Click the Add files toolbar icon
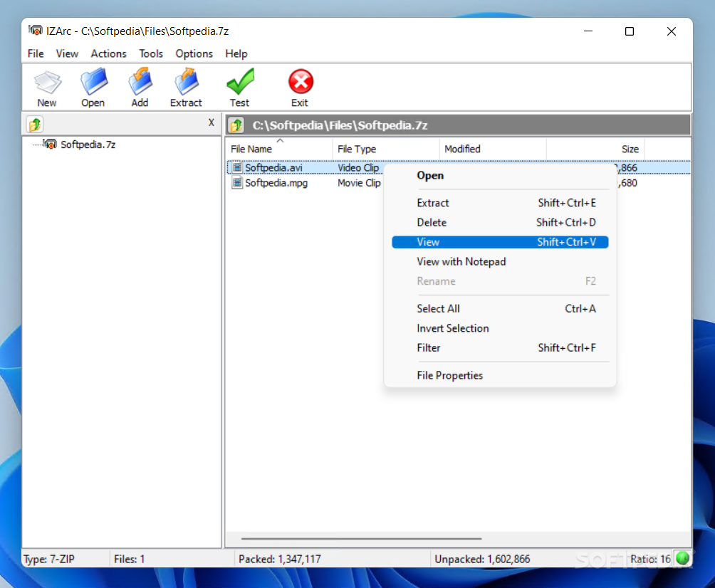715x588 pixels. (140, 82)
